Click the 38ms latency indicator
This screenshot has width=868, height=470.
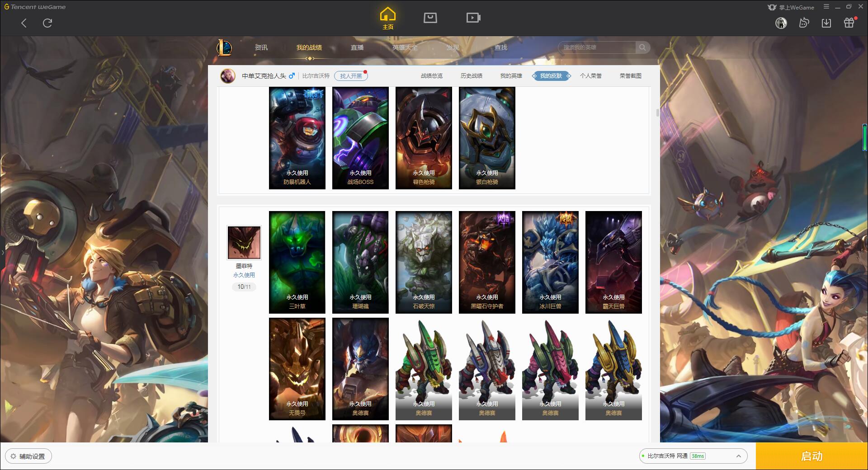(698, 456)
